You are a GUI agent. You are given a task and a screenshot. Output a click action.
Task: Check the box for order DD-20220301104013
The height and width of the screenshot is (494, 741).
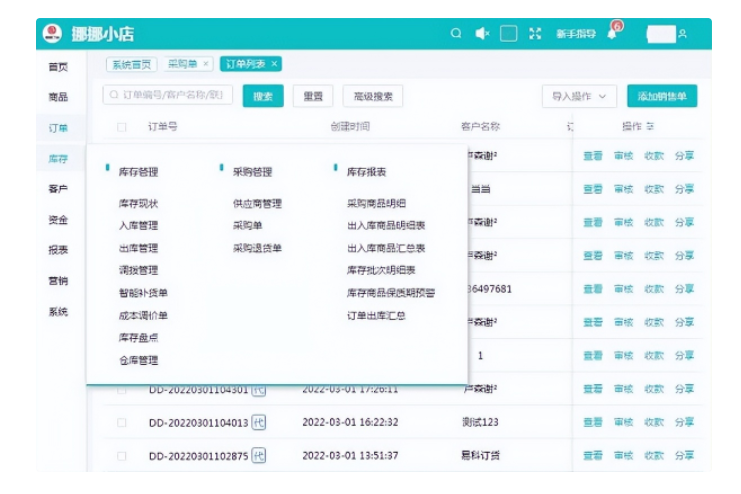[122, 423]
